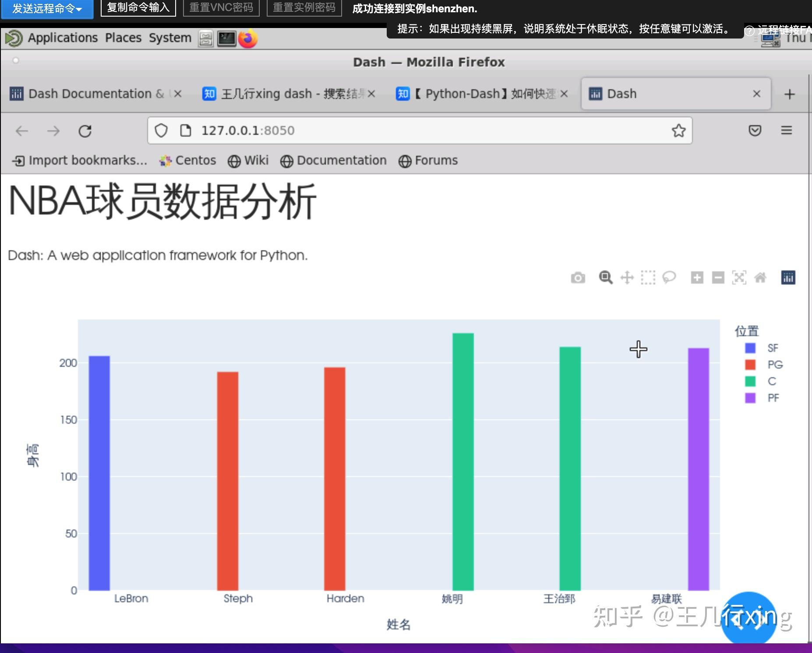Viewport: 812px width, 653px height.
Task: Open the Firefox hamburger menu
Action: click(787, 130)
